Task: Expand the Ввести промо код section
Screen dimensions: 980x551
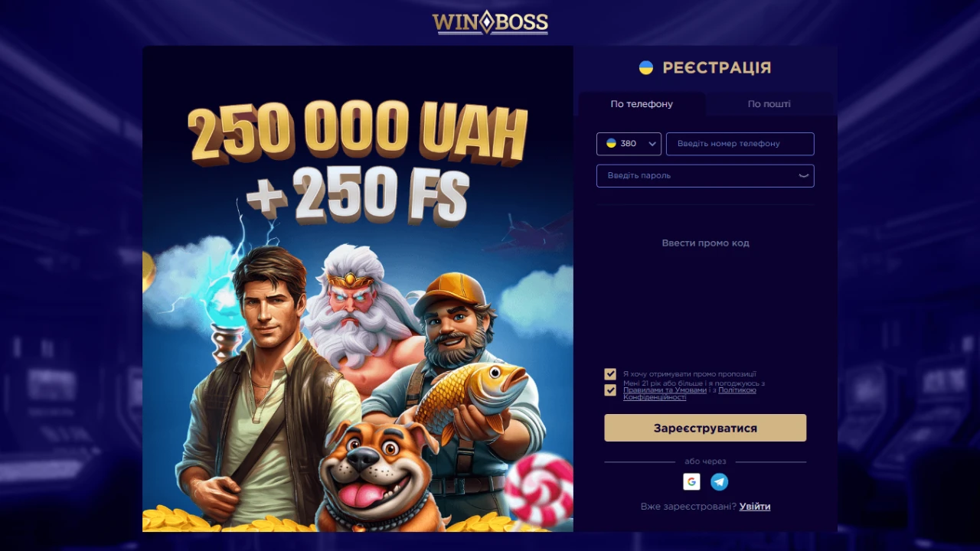Action: 705,243
